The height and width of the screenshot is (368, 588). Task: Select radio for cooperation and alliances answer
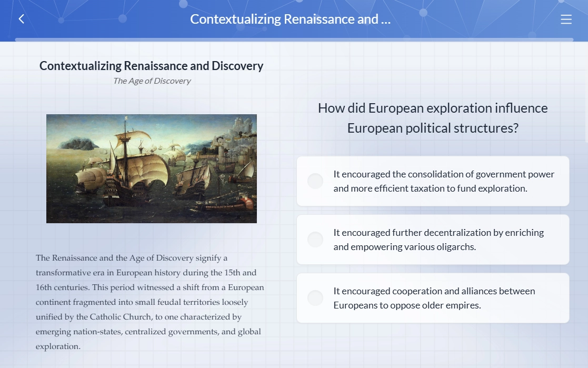point(315,298)
